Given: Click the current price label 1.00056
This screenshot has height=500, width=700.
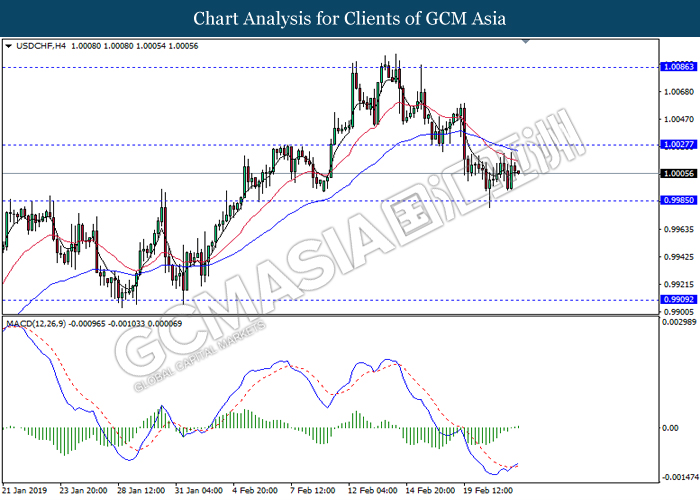Looking at the screenshot, I should pos(678,173).
